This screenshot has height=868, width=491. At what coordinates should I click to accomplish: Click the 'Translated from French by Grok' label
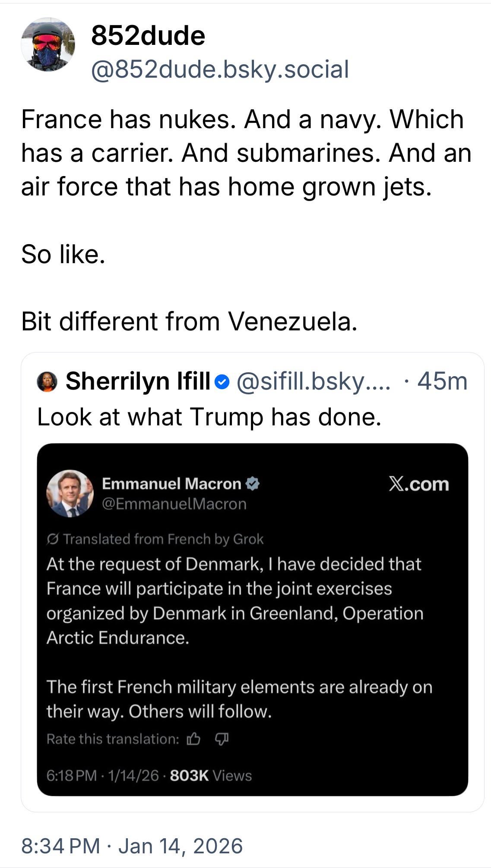[163, 539]
